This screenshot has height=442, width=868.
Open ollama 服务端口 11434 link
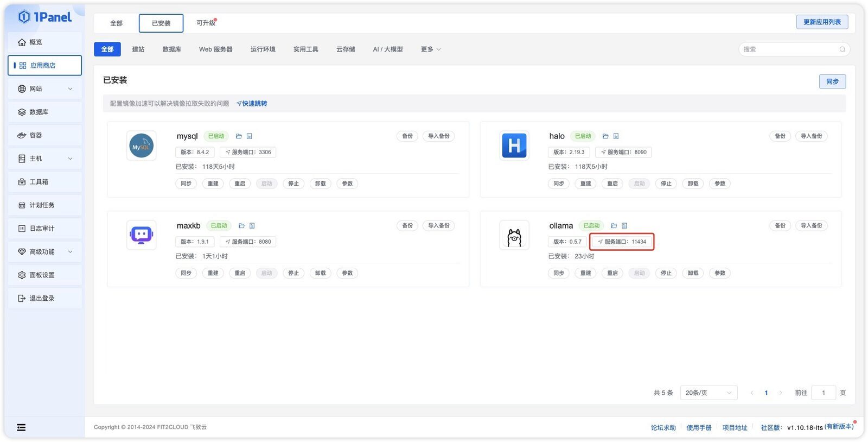(622, 242)
